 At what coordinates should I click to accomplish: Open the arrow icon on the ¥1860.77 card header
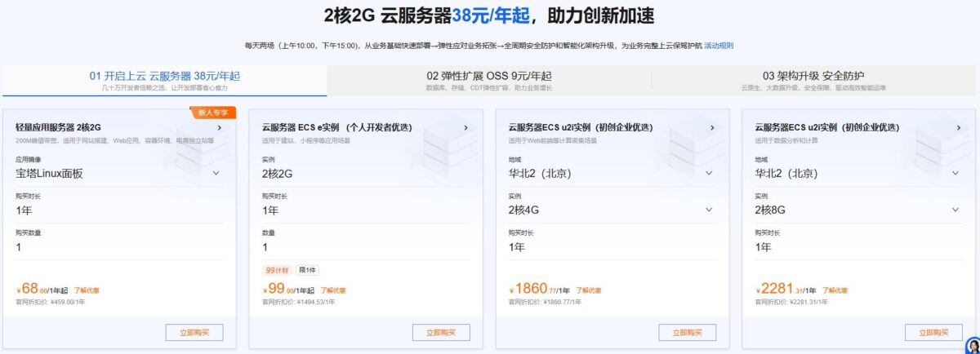(712, 127)
